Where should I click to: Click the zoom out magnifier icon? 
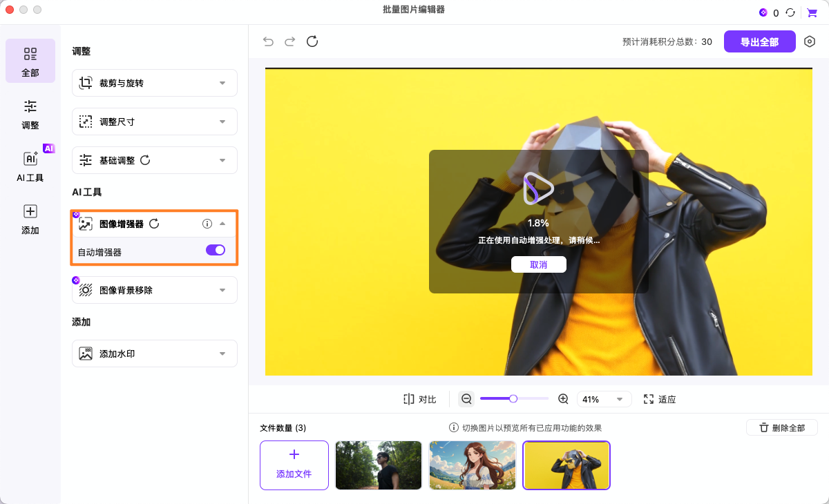click(x=466, y=399)
